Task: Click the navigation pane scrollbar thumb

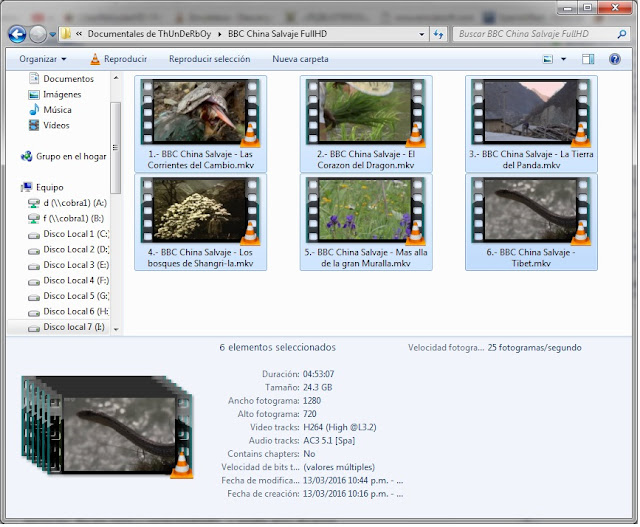Action: (116, 147)
